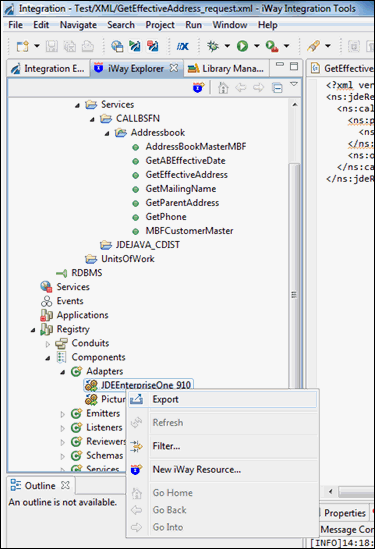Switch to the Library Manager tab
The image size is (375, 549).
(x=226, y=69)
